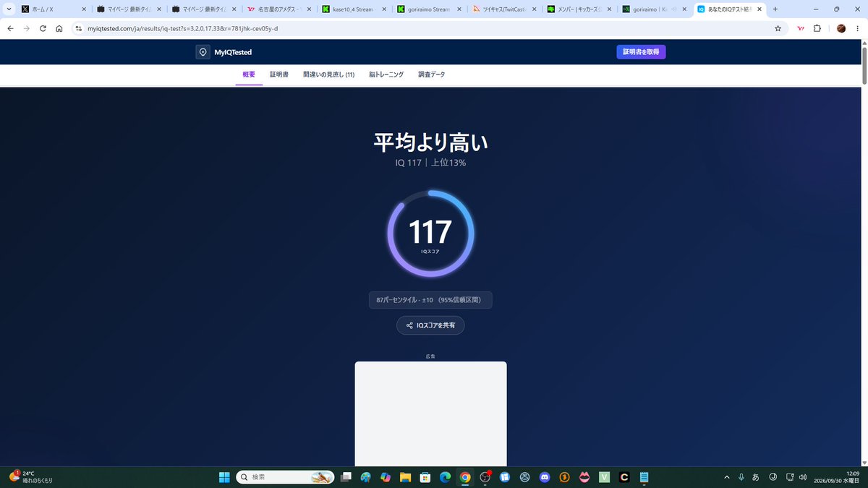Go back with the browser back arrow
868x488 pixels.
click(10, 28)
